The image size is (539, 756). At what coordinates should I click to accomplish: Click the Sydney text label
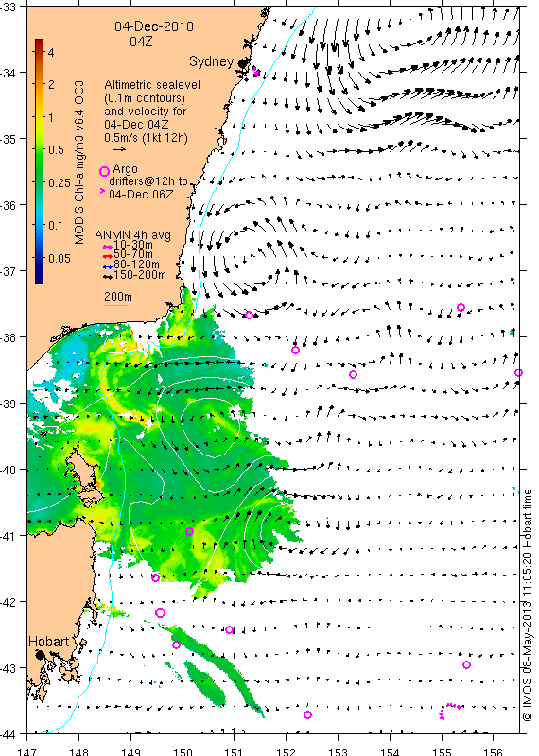pos(212,61)
